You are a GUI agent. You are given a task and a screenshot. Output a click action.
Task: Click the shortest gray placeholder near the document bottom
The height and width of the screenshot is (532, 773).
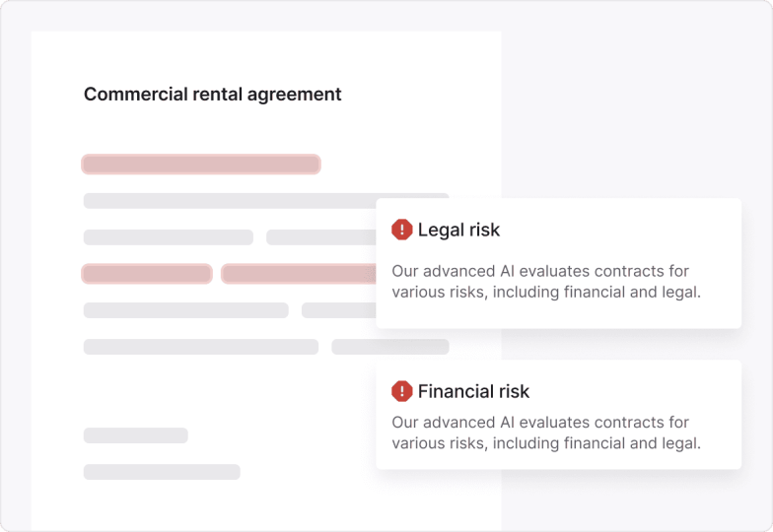(x=135, y=435)
